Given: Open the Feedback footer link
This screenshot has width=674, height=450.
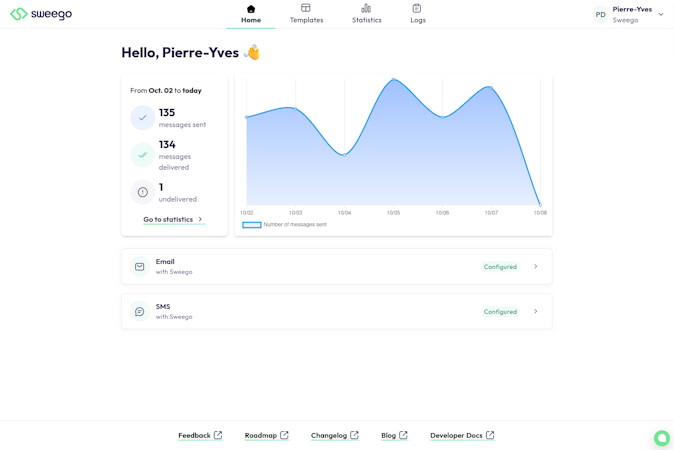Looking at the screenshot, I should [x=200, y=435].
